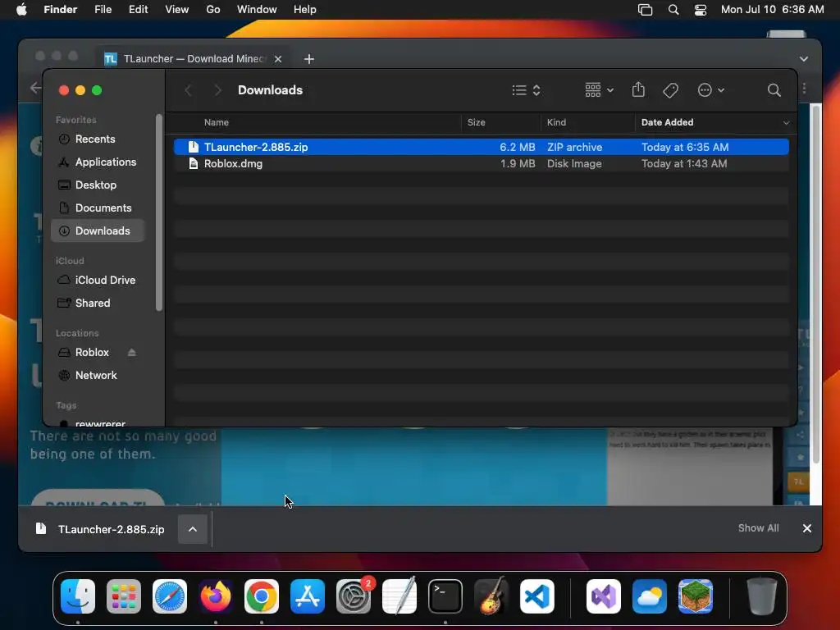Open the Apple menu
The width and height of the screenshot is (840, 630).
[21, 10]
